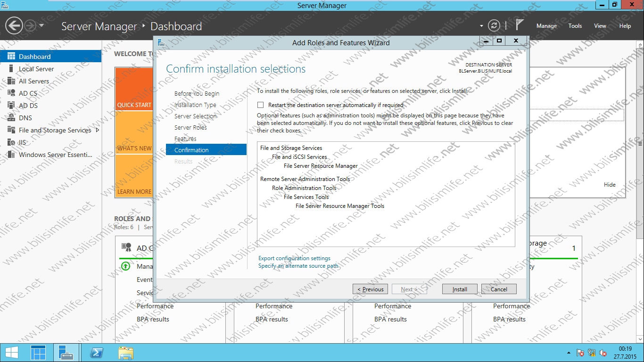Open the navigation history dropdown arrow
The height and width of the screenshot is (362, 644).
tap(41, 25)
